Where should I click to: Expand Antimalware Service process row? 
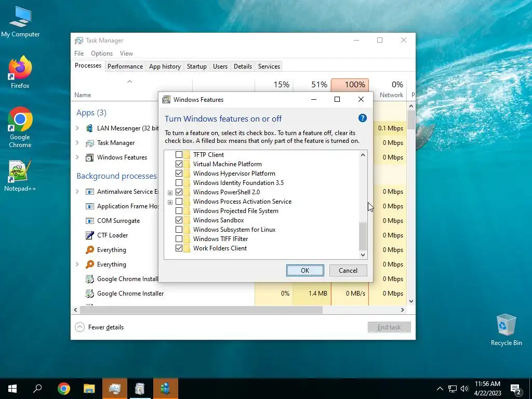77,192
